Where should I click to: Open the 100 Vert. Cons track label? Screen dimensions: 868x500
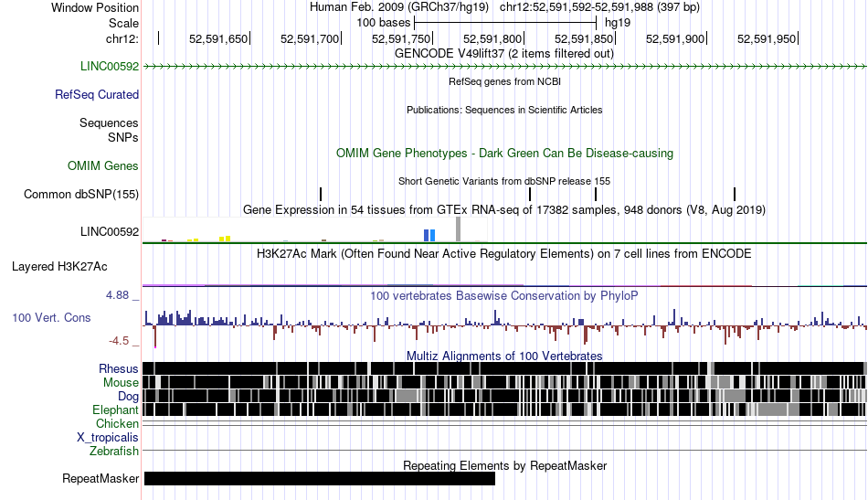(51, 317)
